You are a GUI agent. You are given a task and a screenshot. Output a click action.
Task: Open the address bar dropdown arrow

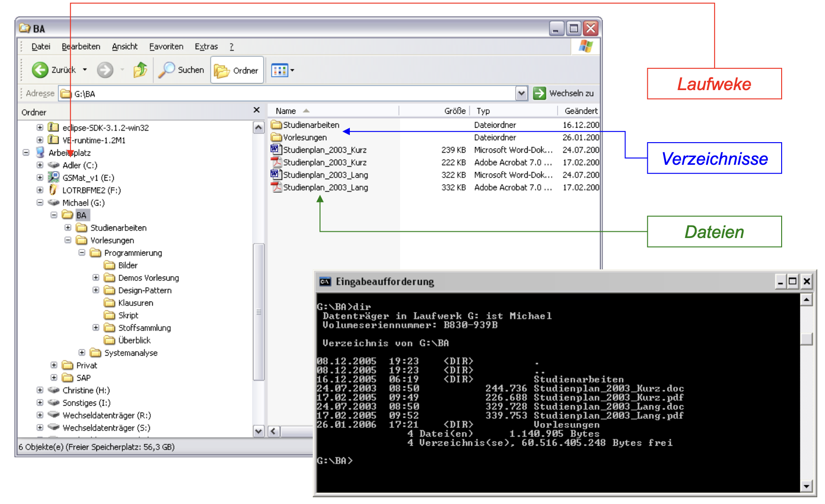[521, 93]
